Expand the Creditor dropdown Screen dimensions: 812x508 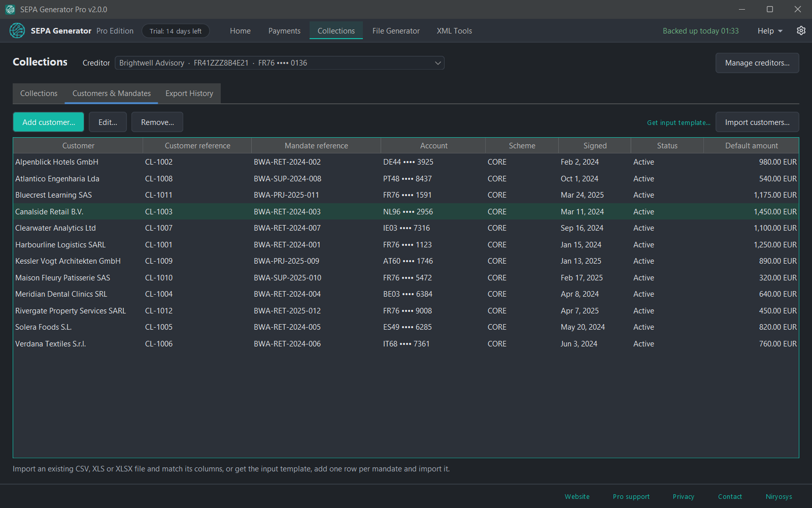280,63
